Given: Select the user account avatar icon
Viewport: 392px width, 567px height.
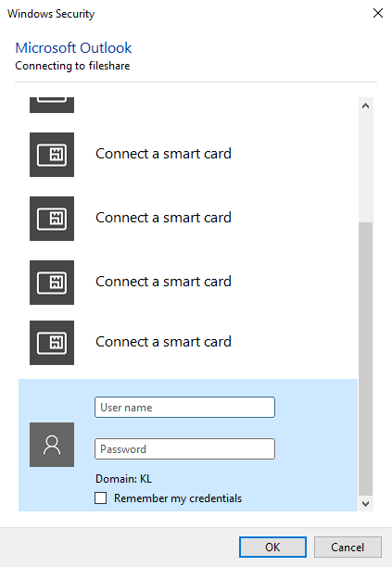Looking at the screenshot, I should click(52, 445).
